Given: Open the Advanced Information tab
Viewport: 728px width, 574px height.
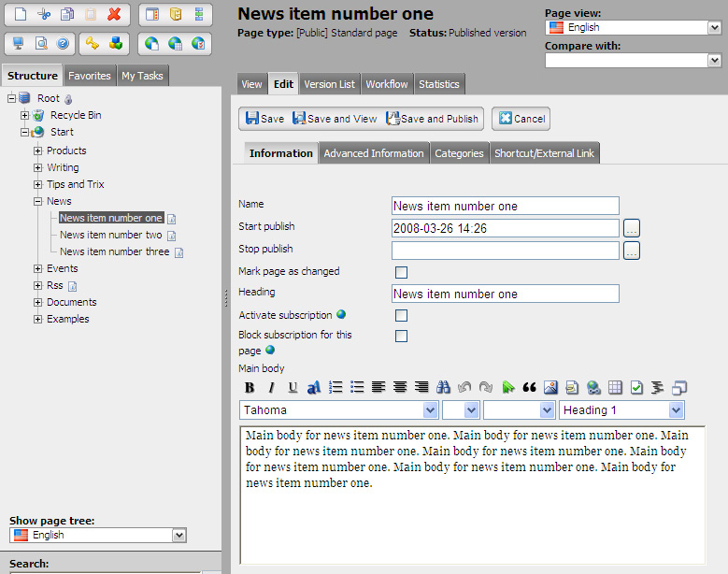Looking at the screenshot, I should 374,153.
